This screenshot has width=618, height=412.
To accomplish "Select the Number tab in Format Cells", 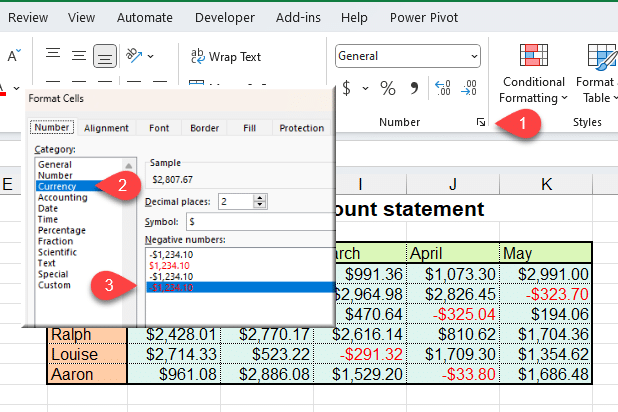I will click(x=52, y=127).
